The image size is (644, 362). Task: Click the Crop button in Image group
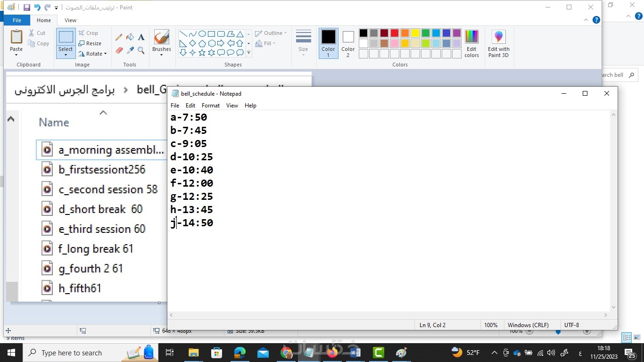click(88, 33)
